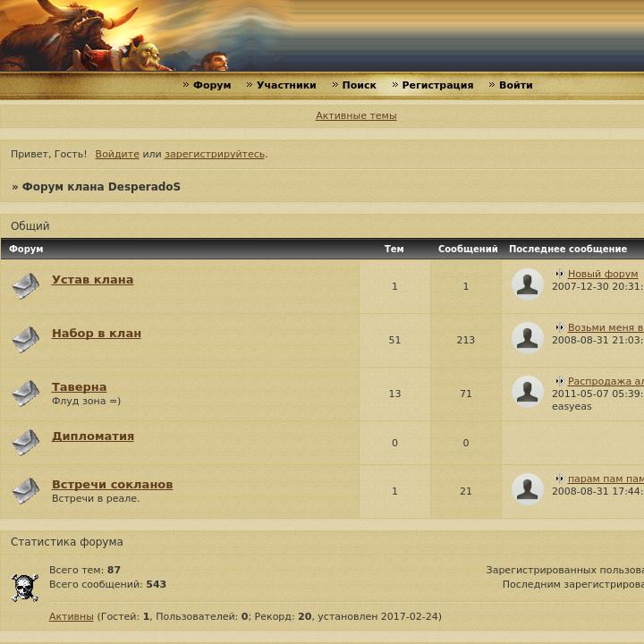Click message count 21 for Встречи сокланов
Viewport: 644px width, 644px height.
(466, 491)
